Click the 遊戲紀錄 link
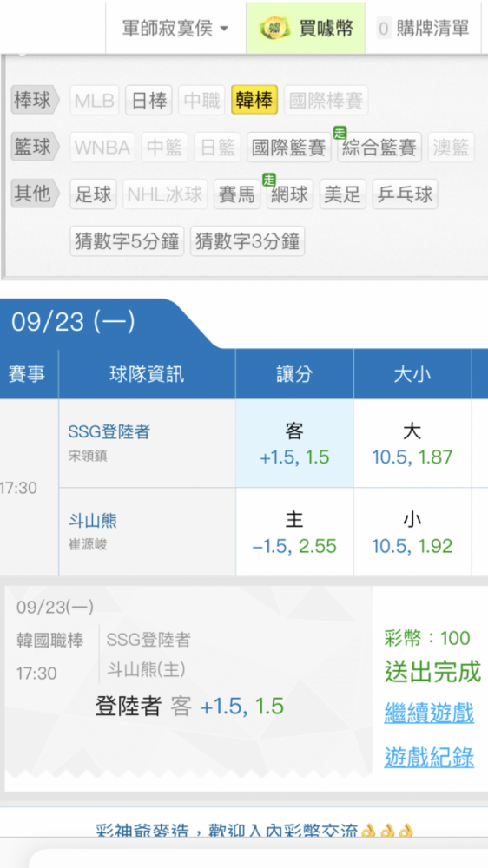The width and height of the screenshot is (488, 868). (429, 757)
